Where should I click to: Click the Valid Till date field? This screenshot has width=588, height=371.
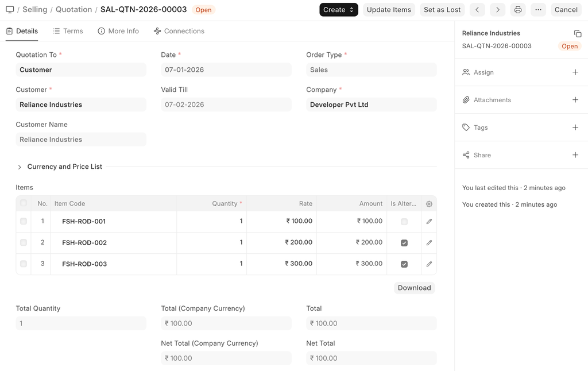pos(226,105)
